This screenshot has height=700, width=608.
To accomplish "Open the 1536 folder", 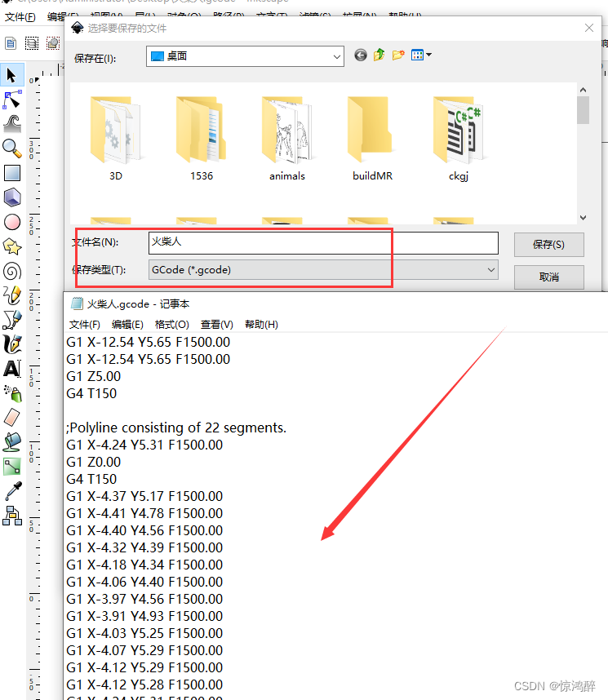I will coord(202,138).
